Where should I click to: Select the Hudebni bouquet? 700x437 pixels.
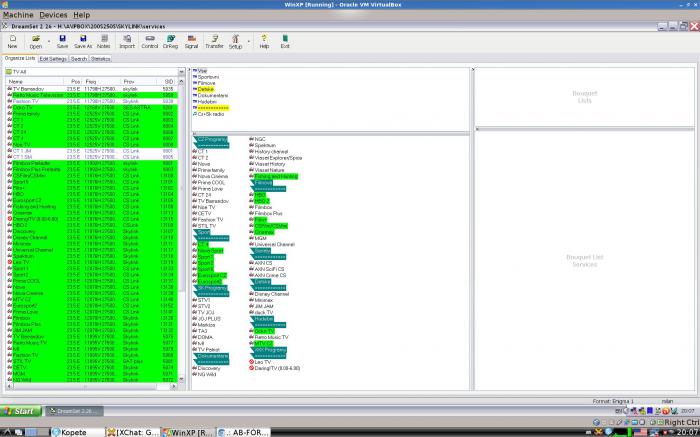coord(207,102)
